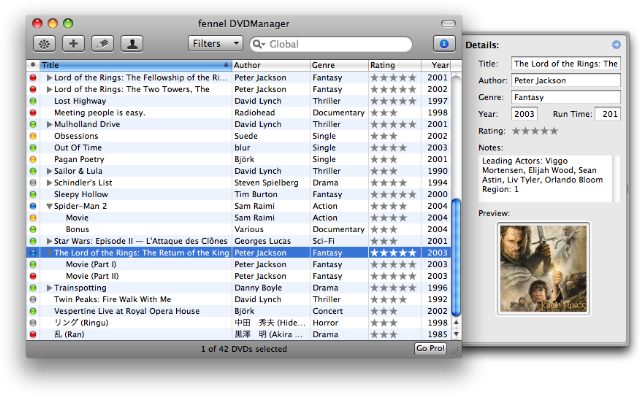Image resolution: width=640 pixels, height=395 pixels.
Task: Open the person borrower toolbar icon
Action: pos(132,44)
